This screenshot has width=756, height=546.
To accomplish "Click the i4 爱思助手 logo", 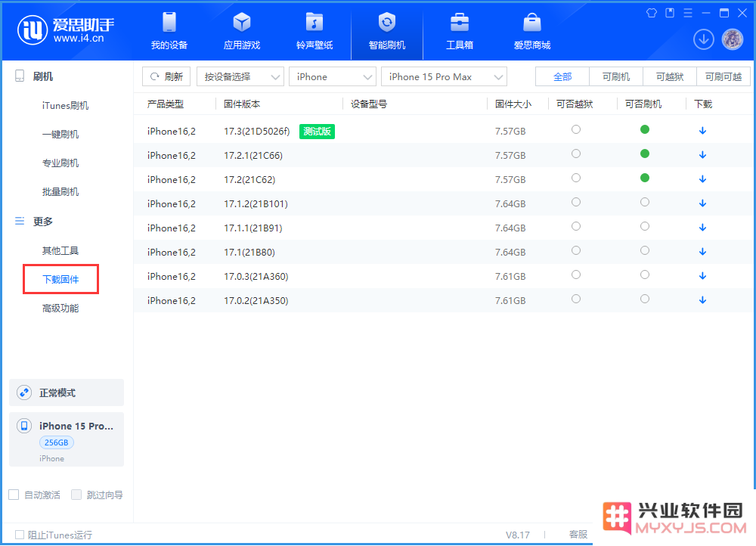I will [66, 30].
